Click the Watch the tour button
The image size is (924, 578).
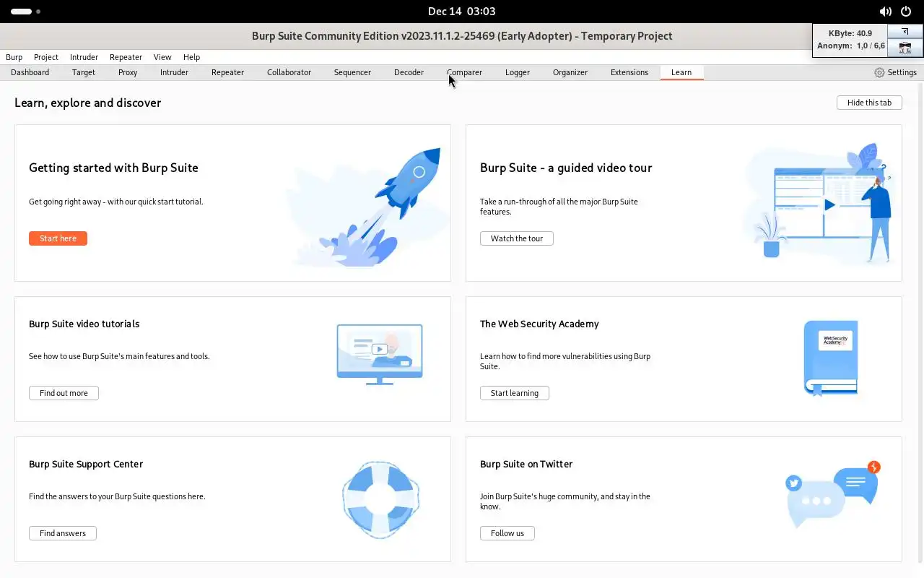pyautogui.click(x=517, y=238)
